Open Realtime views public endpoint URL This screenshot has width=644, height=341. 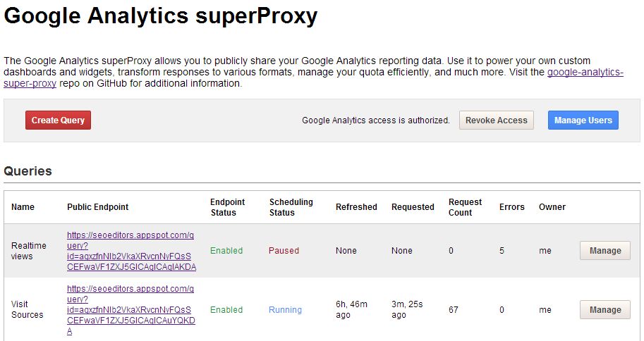[131, 252]
